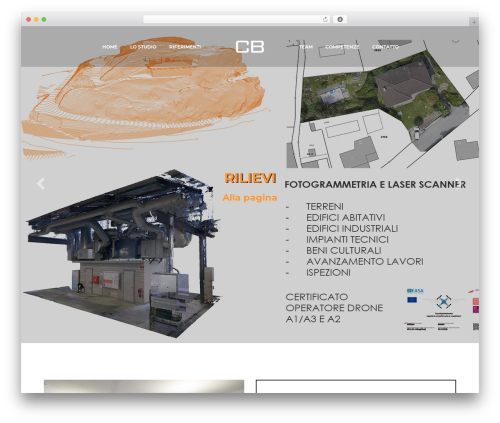Minimize window with yellow button

click(36, 20)
